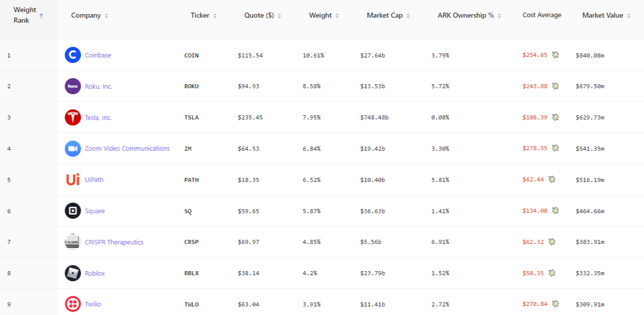This screenshot has height=315, width=644.
Task: Click the Square logo icon
Action: tap(73, 211)
